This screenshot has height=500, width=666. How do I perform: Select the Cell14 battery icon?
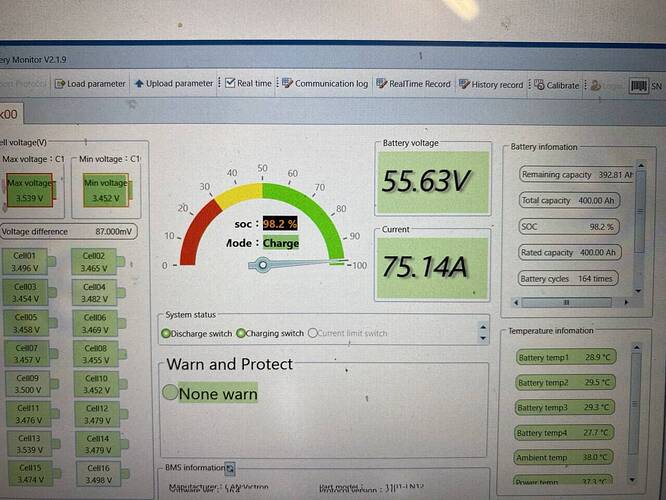[x=102, y=444]
